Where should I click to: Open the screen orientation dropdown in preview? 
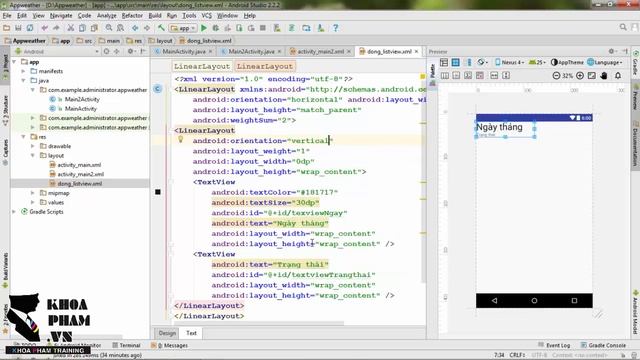(482, 62)
